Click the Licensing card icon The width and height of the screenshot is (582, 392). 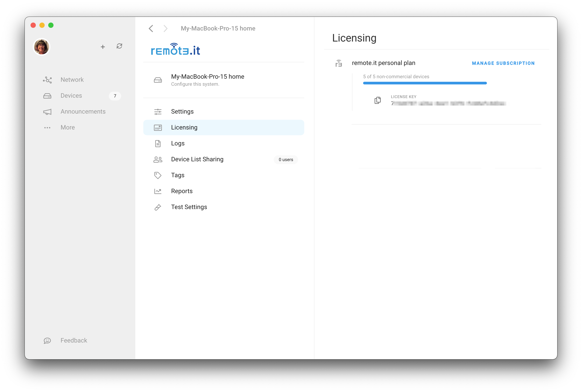[158, 128]
